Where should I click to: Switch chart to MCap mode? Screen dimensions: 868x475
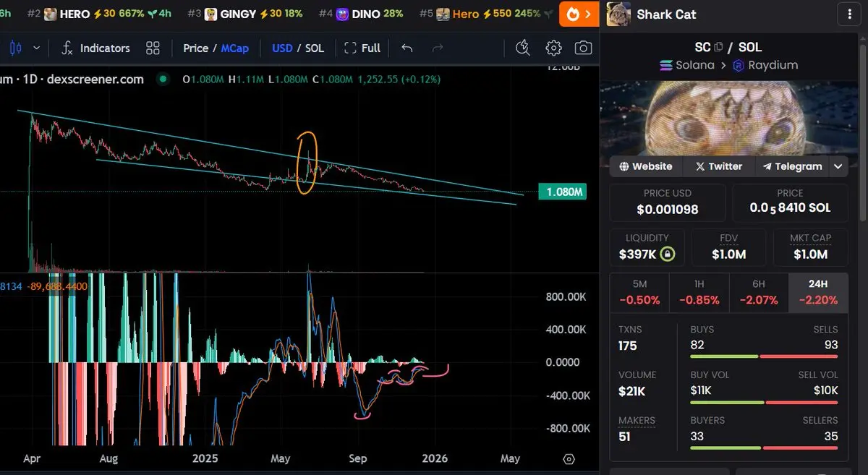234,48
